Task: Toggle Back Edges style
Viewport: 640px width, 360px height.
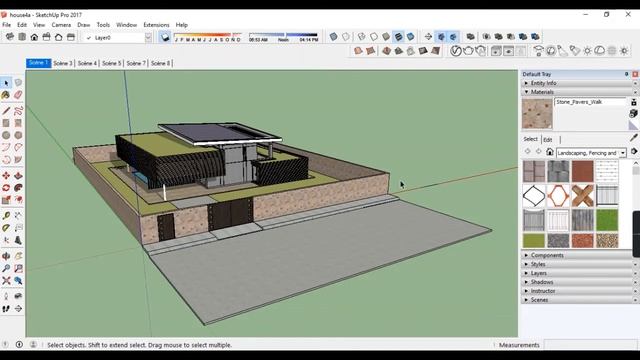Action: click(346, 37)
